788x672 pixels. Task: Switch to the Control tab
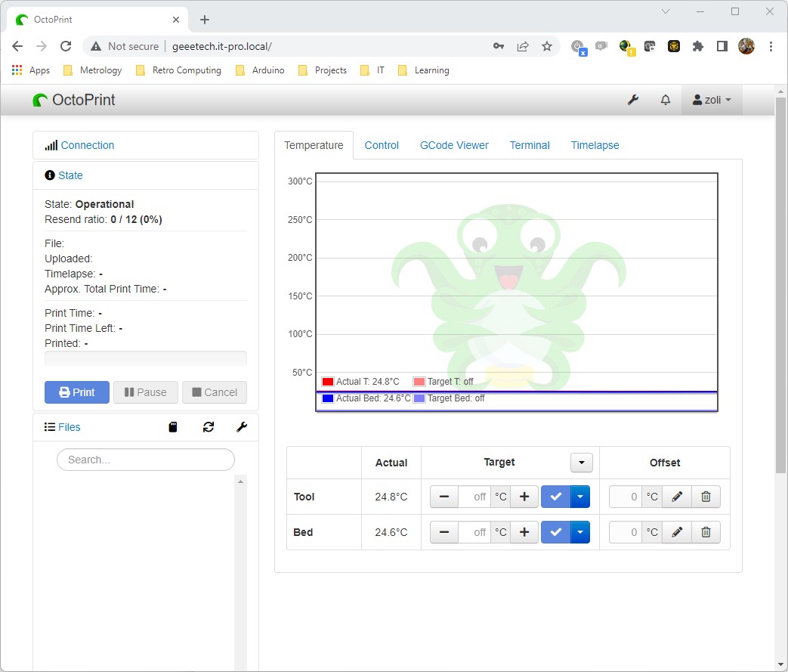(382, 145)
